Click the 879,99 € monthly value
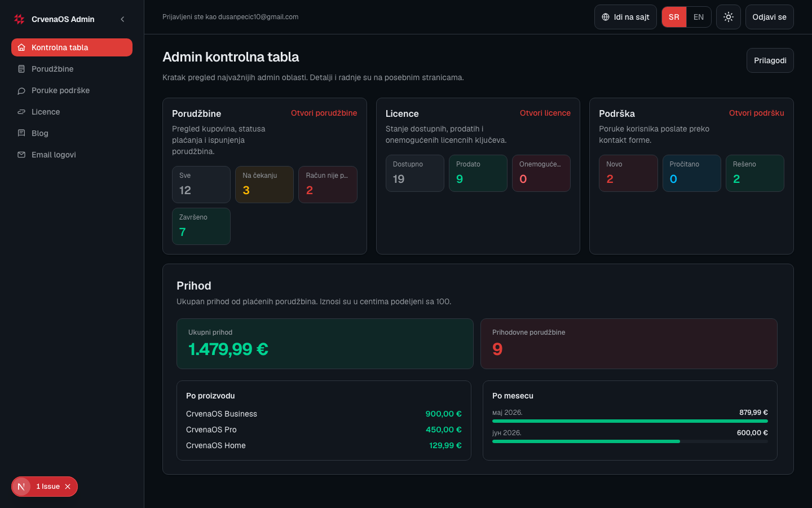 tap(753, 413)
